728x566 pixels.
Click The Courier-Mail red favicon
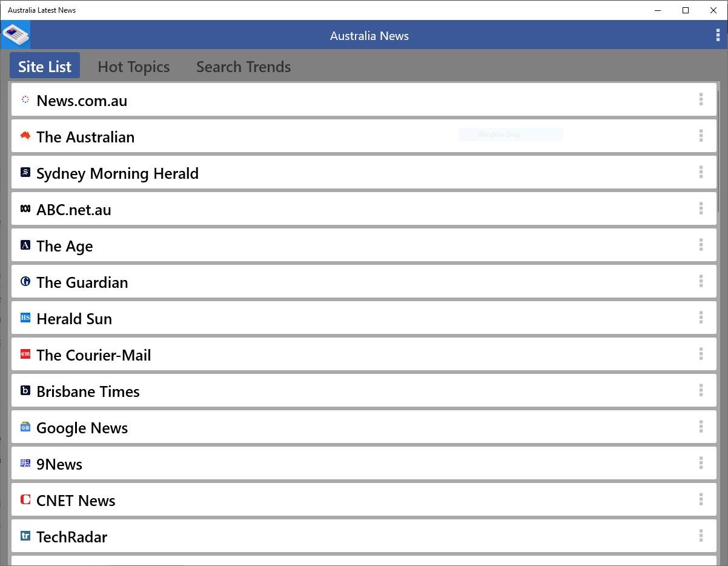click(x=25, y=354)
